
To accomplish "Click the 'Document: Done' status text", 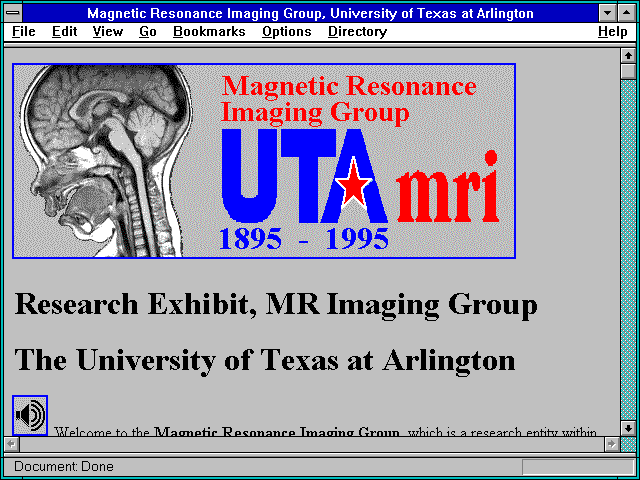I will [64, 466].
